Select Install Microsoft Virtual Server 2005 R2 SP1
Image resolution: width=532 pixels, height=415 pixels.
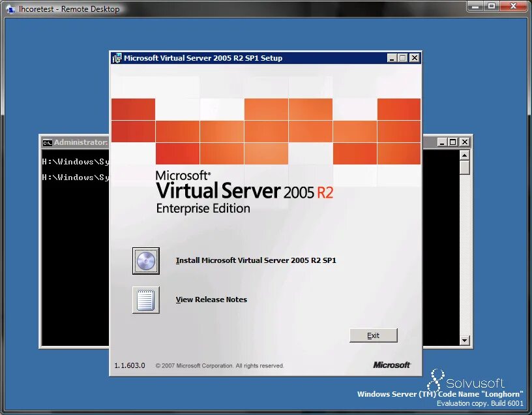[256, 260]
